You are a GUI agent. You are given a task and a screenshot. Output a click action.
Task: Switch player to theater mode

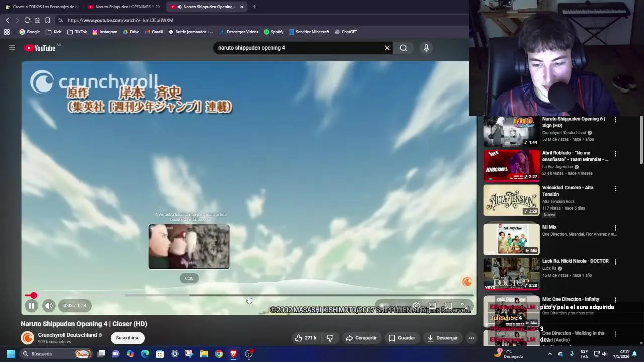(x=432, y=305)
